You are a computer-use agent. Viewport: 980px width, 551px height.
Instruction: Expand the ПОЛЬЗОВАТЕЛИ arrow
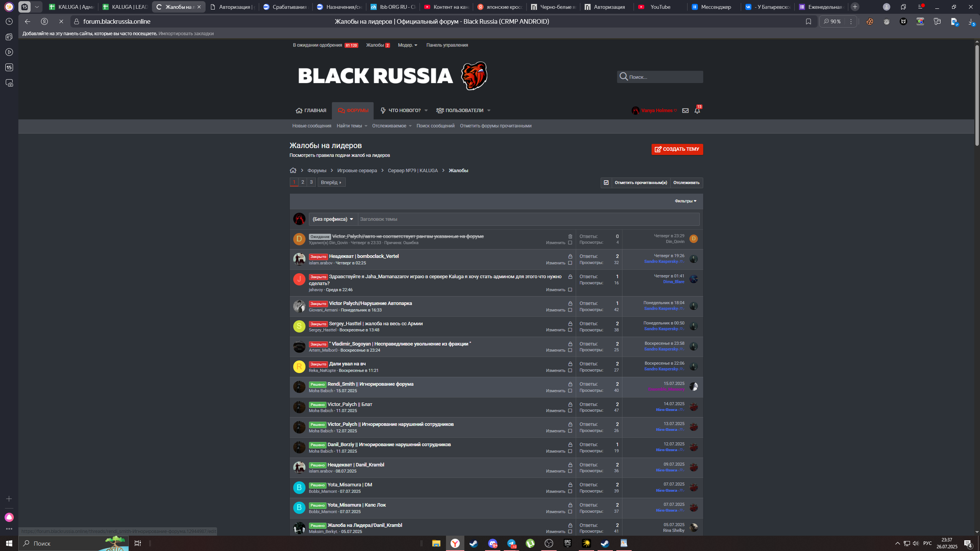click(x=489, y=111)
